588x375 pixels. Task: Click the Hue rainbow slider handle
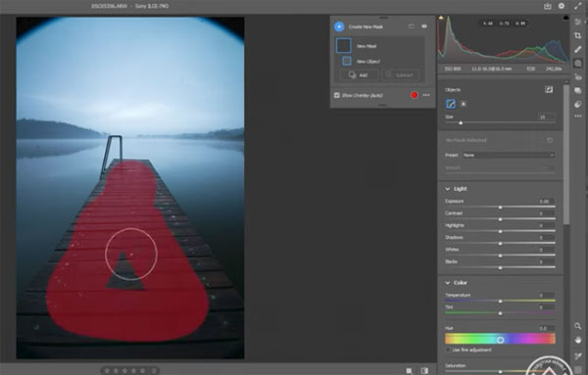click(500, 340)
